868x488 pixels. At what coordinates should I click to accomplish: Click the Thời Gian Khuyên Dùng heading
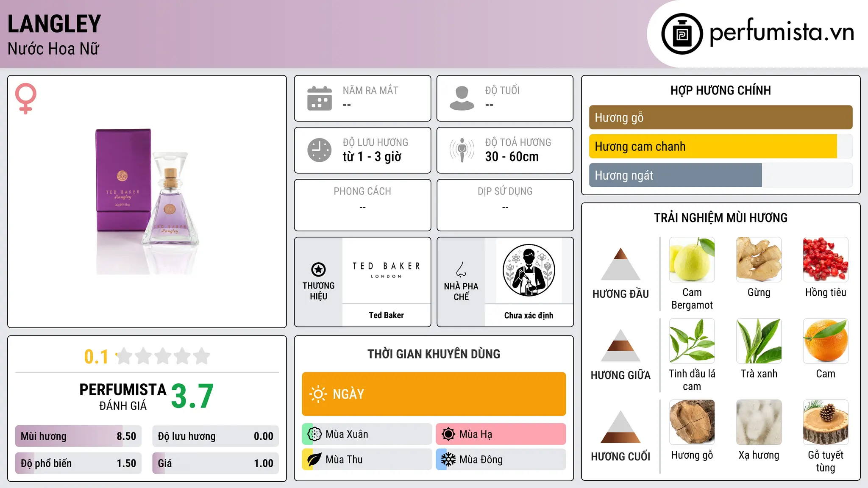[x=434, y=354]
